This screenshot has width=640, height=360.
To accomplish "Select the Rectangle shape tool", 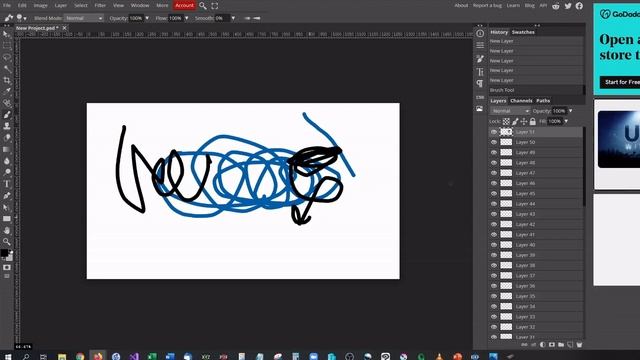I will tap(7, 219).
